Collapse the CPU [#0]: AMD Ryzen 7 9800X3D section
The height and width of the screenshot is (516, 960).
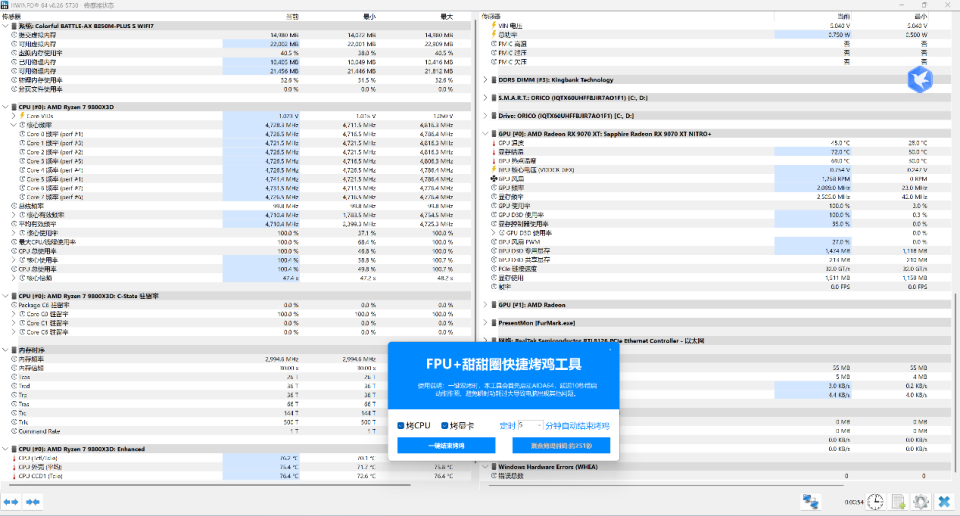pyautogui.click(x=6, y=107)
